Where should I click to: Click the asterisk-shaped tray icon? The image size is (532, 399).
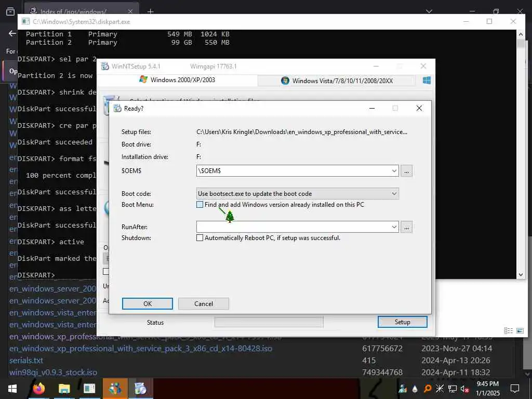440,389
